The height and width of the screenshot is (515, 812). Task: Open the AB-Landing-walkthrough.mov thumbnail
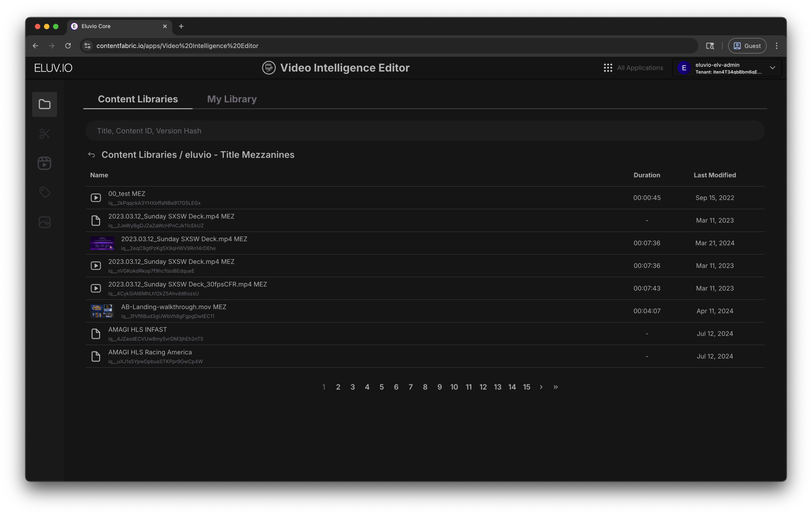pos(102,311)
